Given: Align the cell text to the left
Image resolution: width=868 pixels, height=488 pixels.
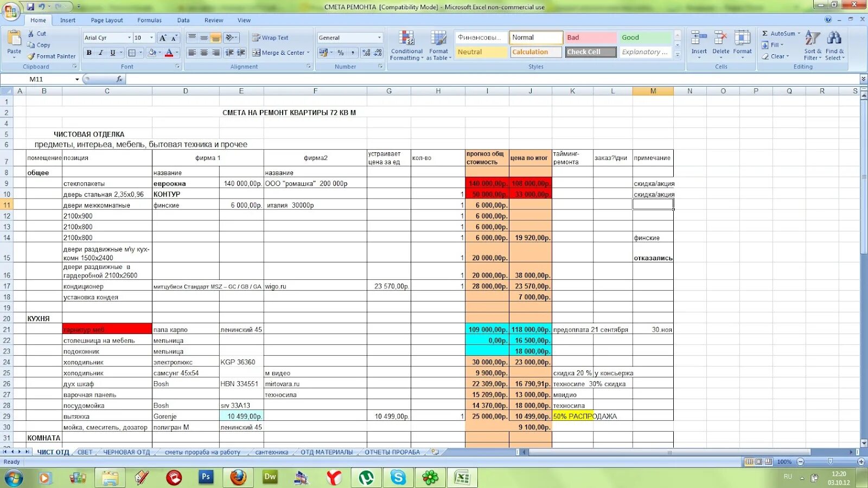Looking at the screenshot, I should pyautogui.click(x=192, y=53).
